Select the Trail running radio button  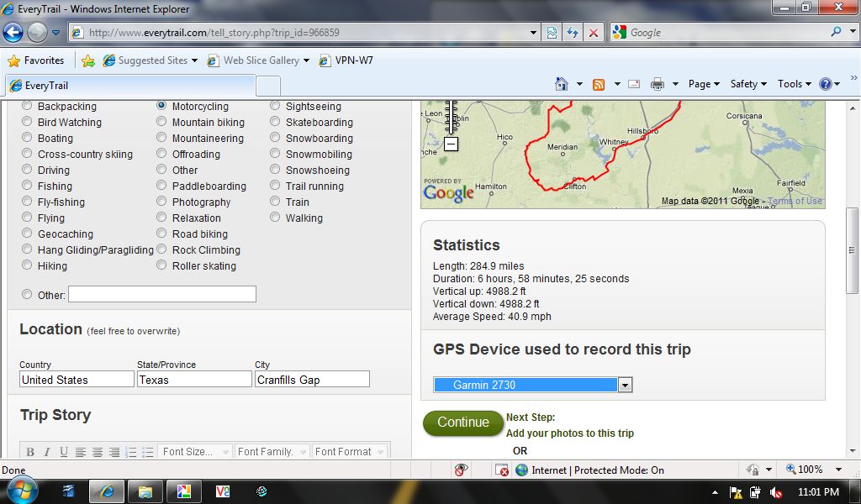[x=275, y=186]
